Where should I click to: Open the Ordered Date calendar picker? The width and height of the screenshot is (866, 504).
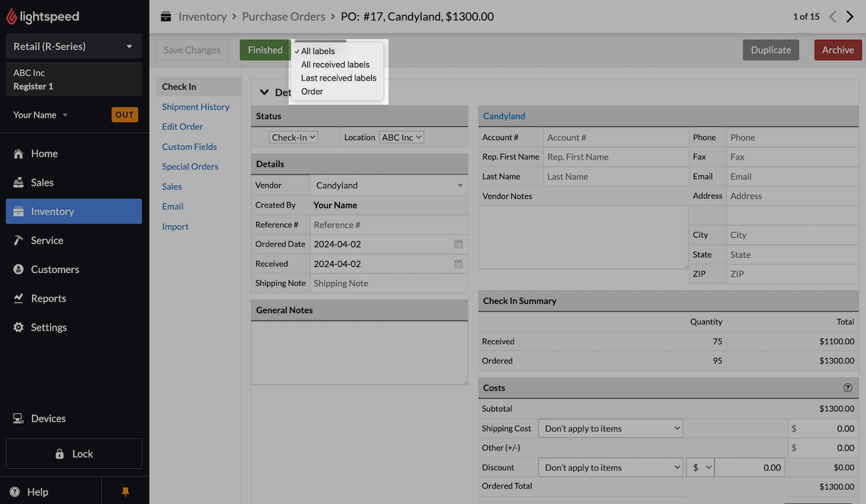(x=458, y=244)
